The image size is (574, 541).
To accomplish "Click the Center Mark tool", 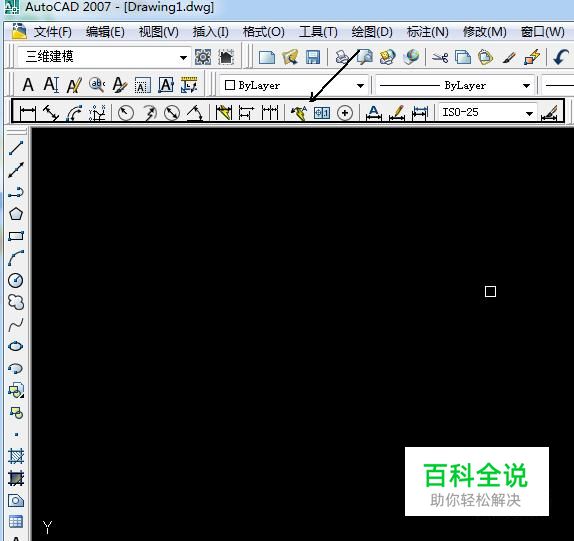I will 345,113.
